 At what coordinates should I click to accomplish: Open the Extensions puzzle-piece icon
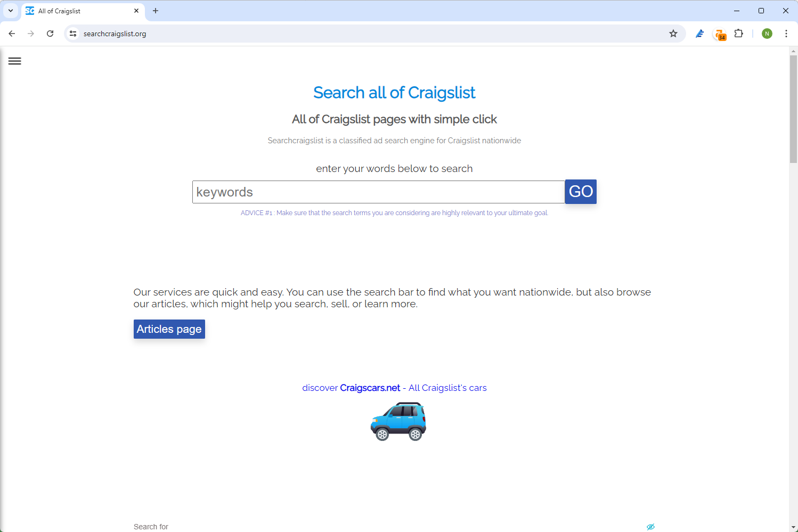(x=739, y=33)
